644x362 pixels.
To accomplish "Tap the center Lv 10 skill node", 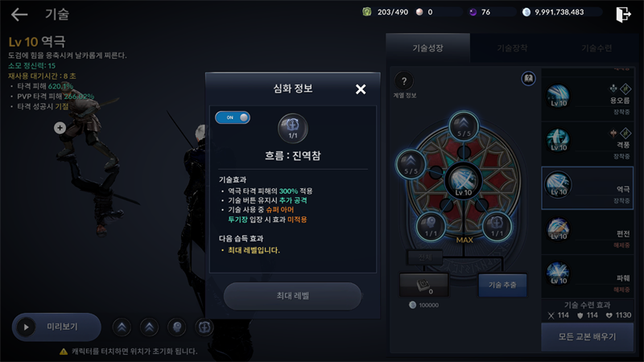I will click(x=464, y=181).
